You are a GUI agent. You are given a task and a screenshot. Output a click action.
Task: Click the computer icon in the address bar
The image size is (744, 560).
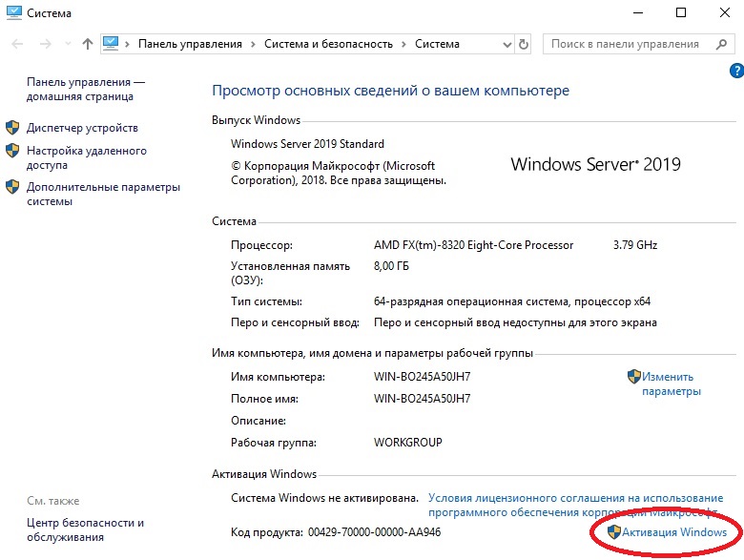point(113,44)
